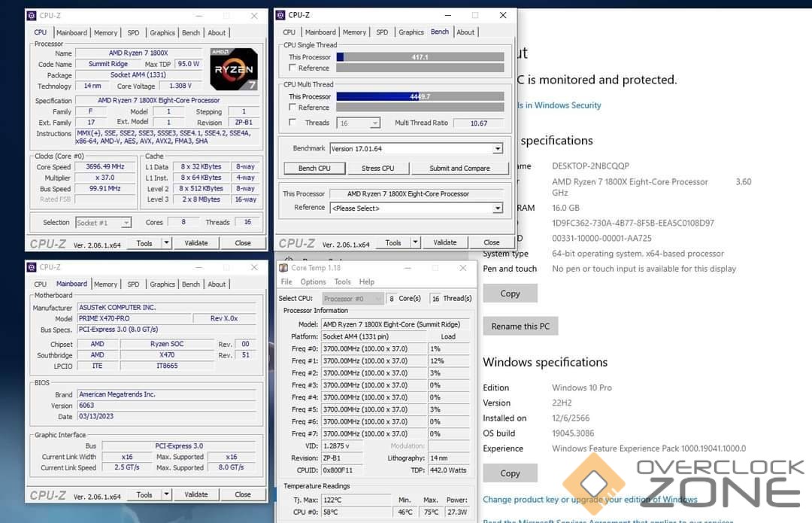Click the Core Voltage value 1.308 V
The height and width of the screenshot is (523, 812).
180,86
